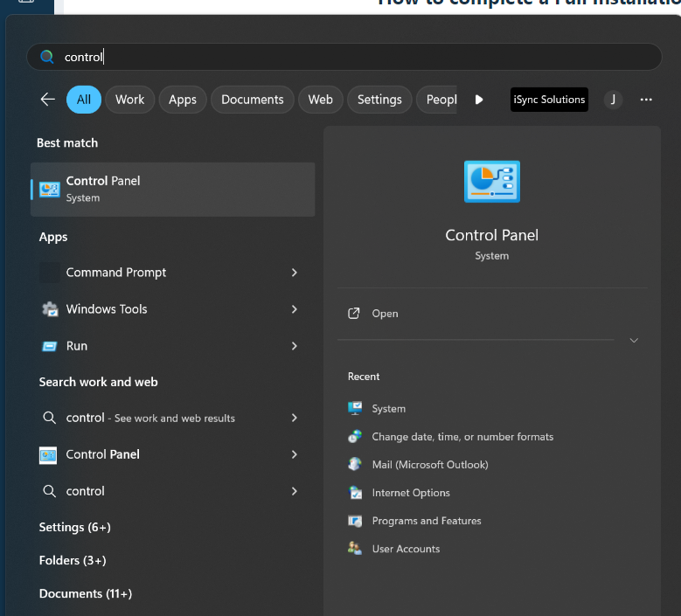The width and height of the screenshot is (681, 616).
Task: Select the partially visible People filter tab
Action: point(437,100)
